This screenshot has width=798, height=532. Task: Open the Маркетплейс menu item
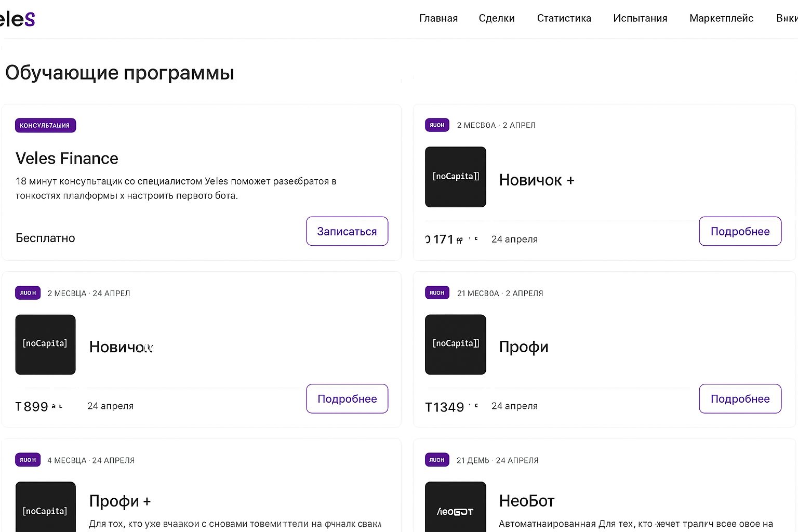(x=721, y=18)
